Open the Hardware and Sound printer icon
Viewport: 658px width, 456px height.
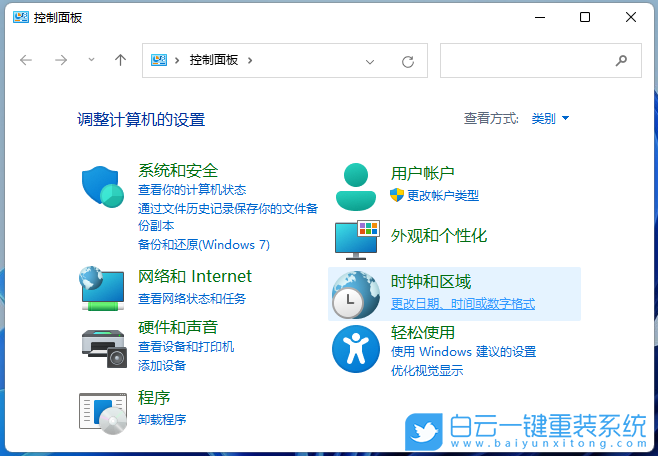click(104, 349)
